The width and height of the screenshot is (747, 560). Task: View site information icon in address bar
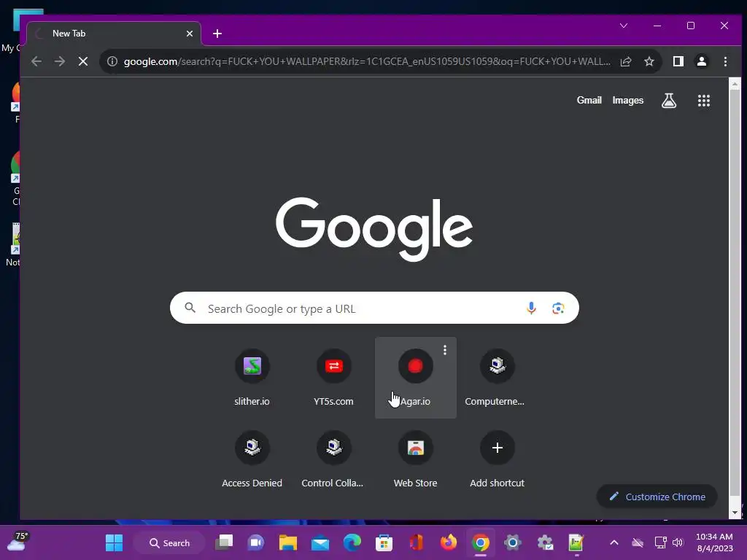click(112, 61)
